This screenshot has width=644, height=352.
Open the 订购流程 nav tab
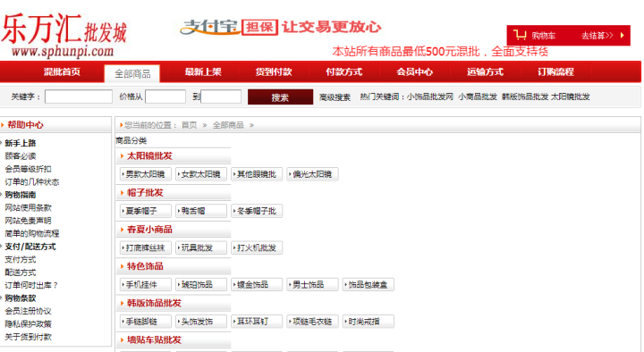pos(555,72)
